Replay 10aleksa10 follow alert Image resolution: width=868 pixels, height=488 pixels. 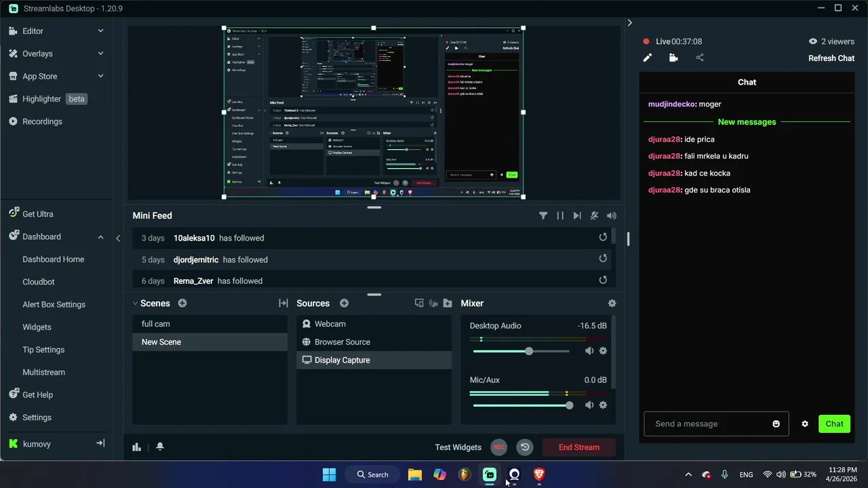[603, 237]
